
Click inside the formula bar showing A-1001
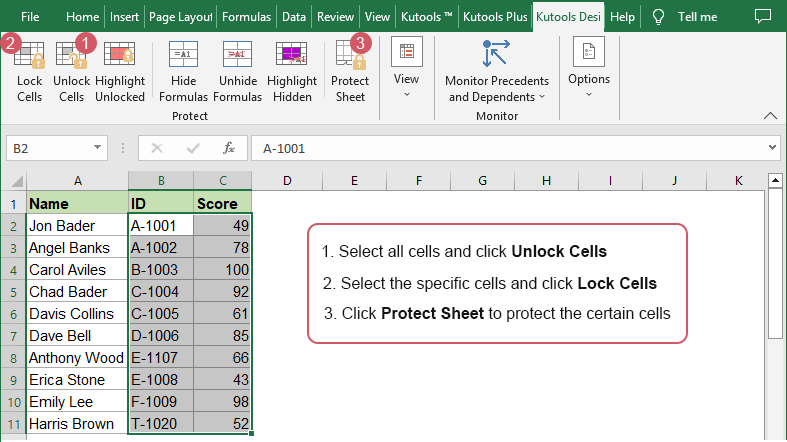[x=500, y=148]
